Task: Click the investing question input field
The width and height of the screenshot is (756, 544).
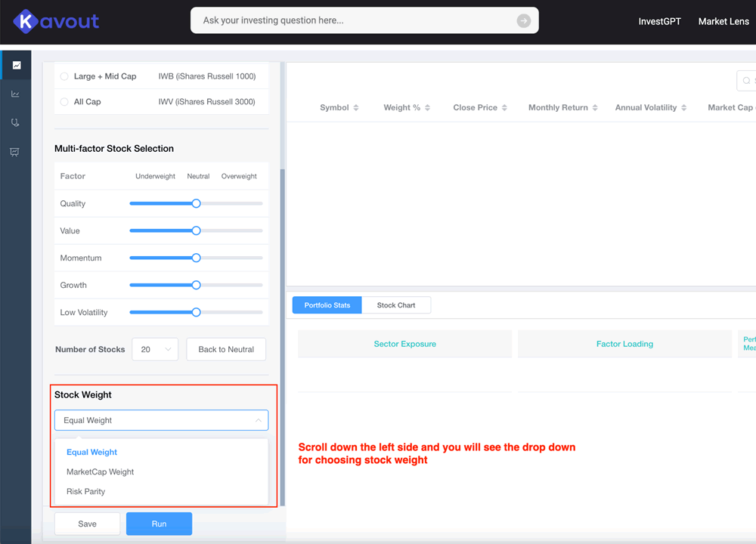Action: click(x=355, y=21)
